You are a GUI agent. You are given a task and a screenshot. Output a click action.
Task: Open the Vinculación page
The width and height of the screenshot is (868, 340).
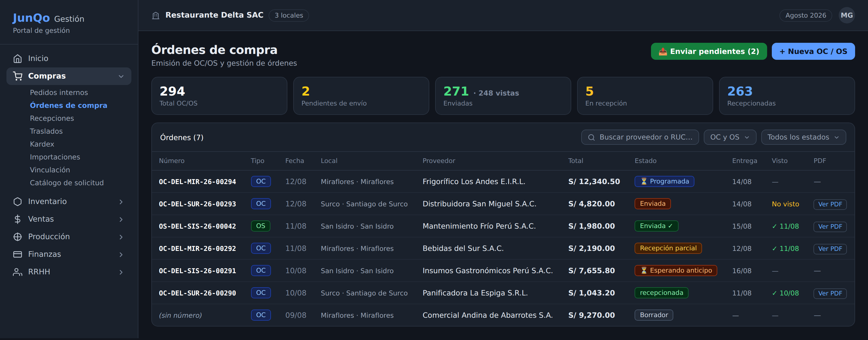click(50, 170)
